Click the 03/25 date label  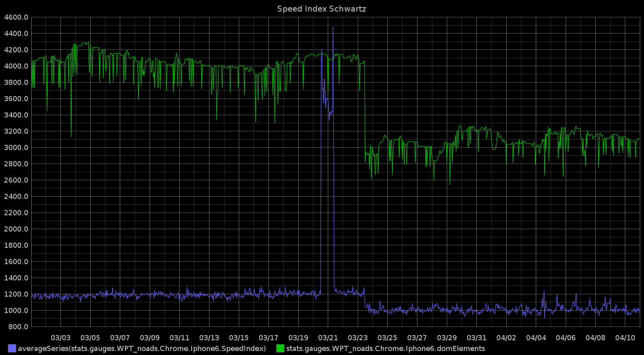[x=387, y=338]
